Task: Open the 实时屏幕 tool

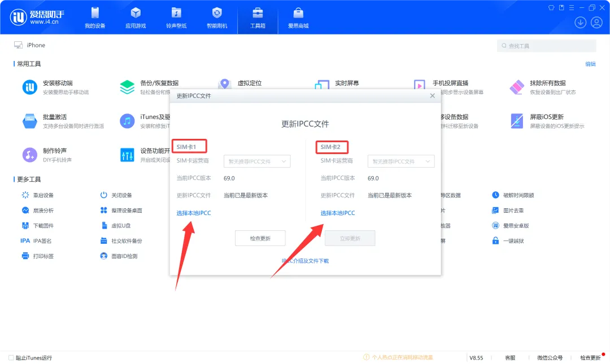Action: click(x=347, y=83)
